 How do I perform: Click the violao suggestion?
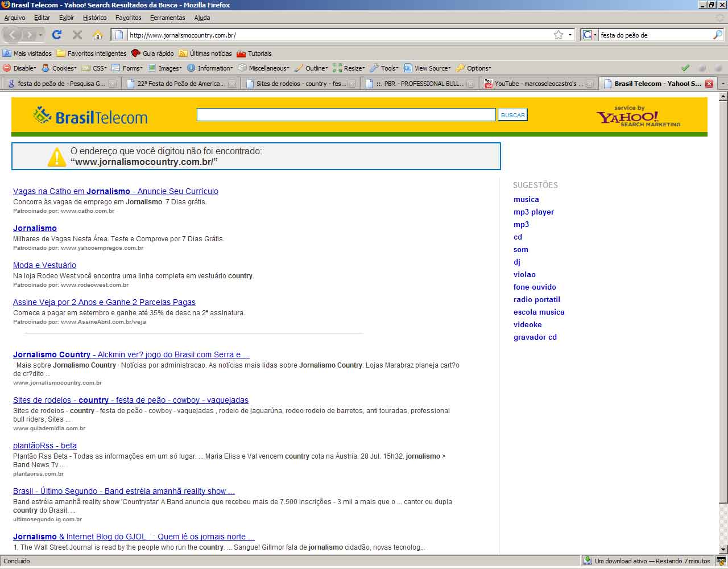tap(524, 274)
